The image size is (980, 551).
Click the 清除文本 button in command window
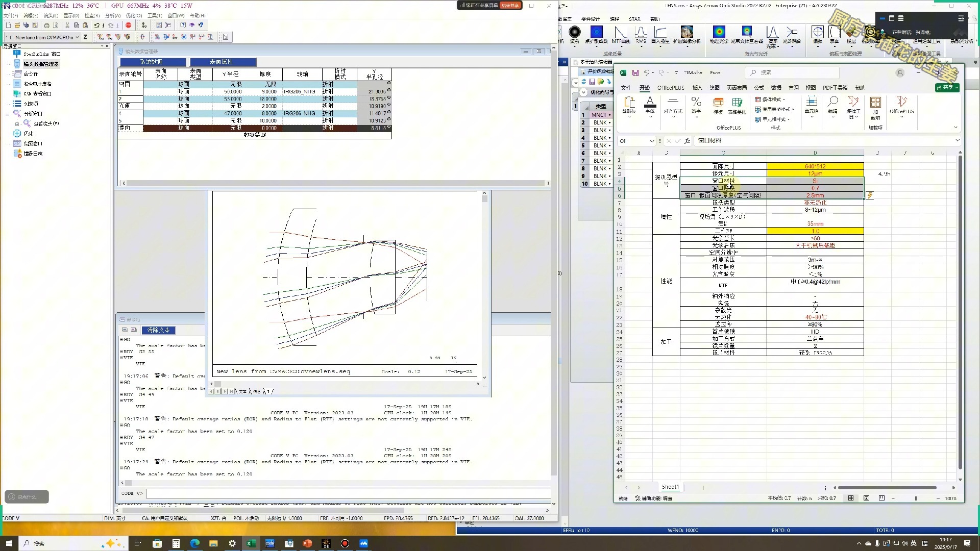(x=158, y=330)
